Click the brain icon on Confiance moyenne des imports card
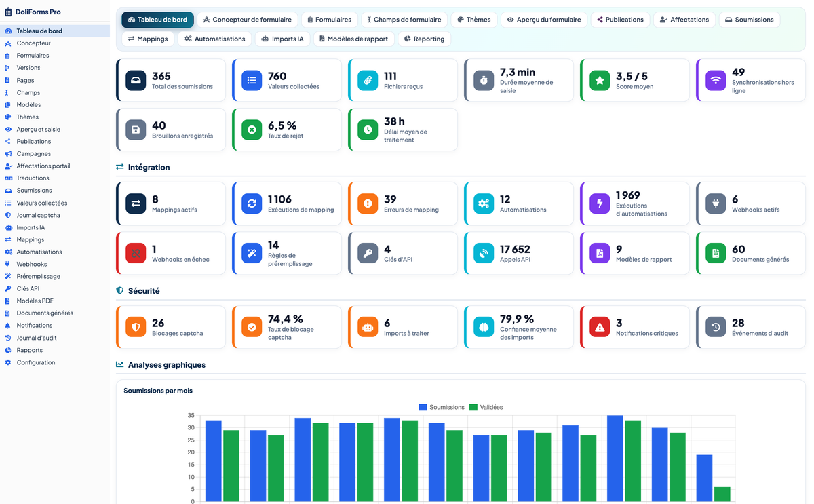The image size is (814, 504). click(x=484, y=327)
